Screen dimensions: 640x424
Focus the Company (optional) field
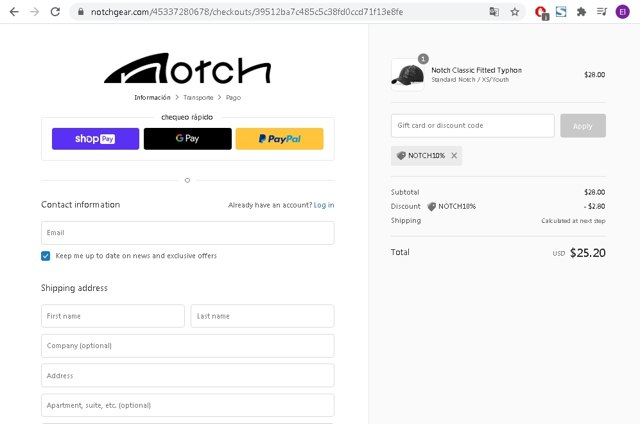(188, 346)
